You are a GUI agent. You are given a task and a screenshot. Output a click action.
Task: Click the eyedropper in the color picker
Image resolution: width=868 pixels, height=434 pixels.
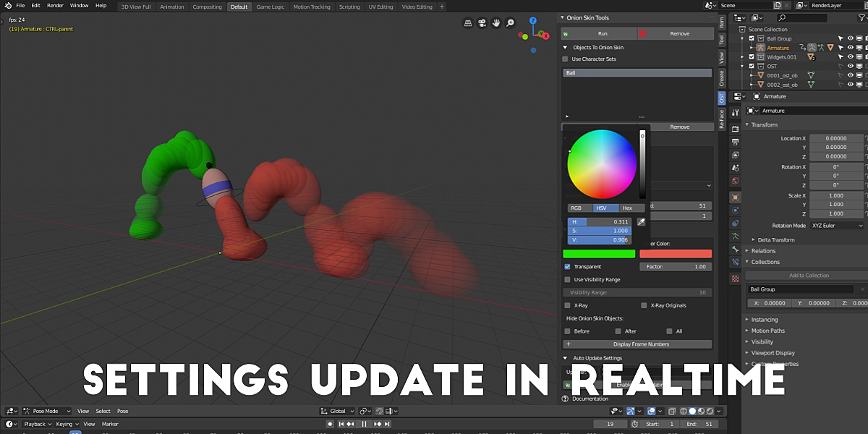(x=639, y=221)
